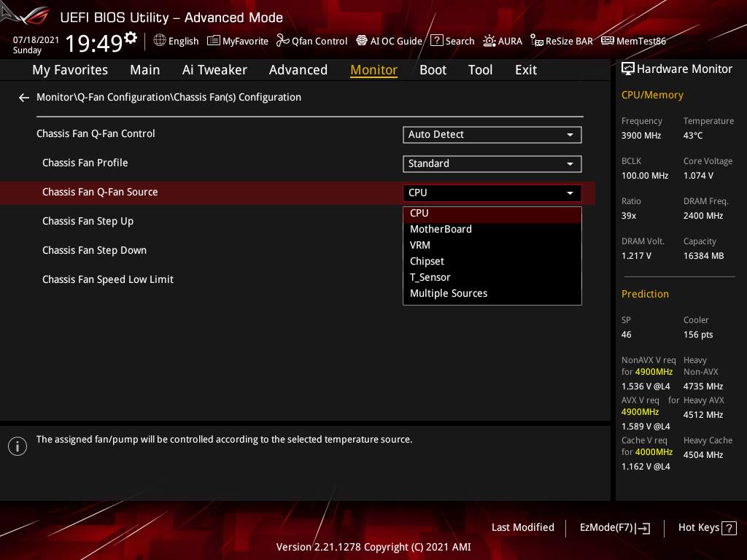747x560 pixels.
Task: Open Hot Keys help
Action: (x=705, y=527)
